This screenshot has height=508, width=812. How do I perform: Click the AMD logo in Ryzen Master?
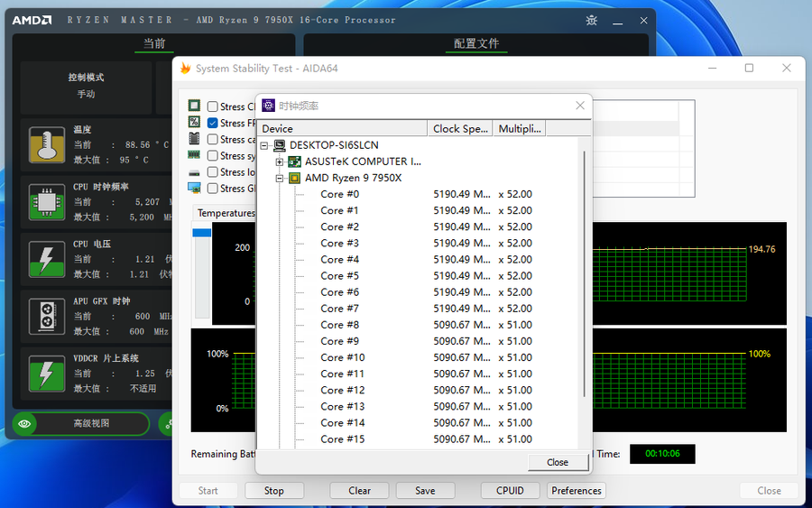[32, 20]
